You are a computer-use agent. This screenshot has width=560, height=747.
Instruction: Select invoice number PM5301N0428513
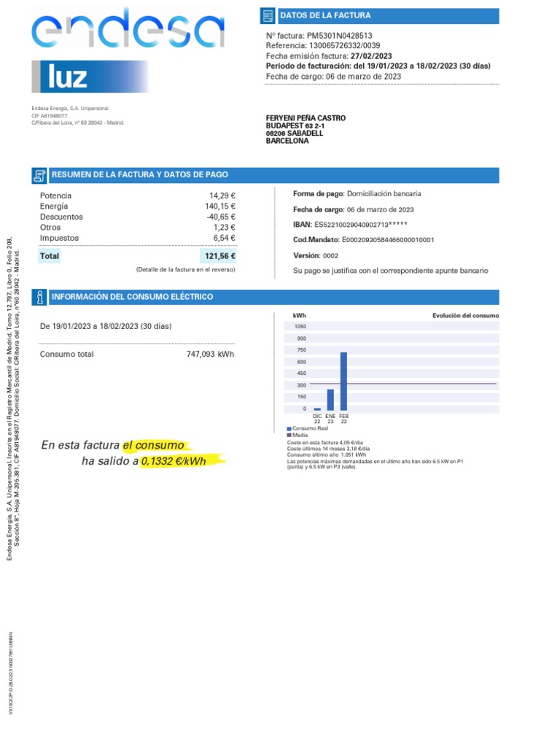339,36
